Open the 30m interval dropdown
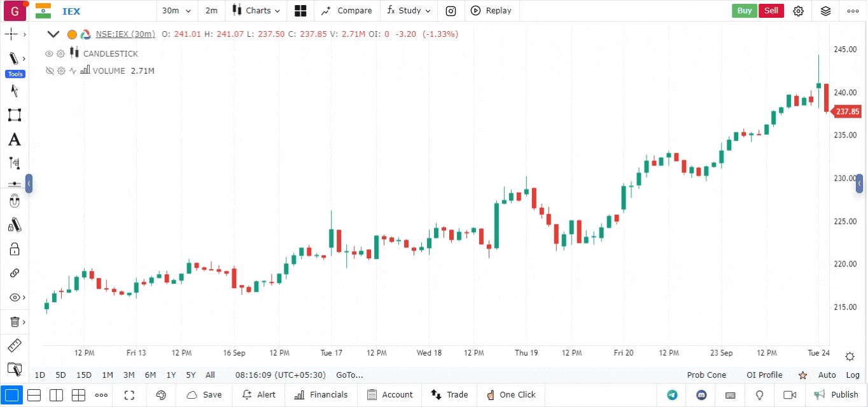 coord(176,11)
